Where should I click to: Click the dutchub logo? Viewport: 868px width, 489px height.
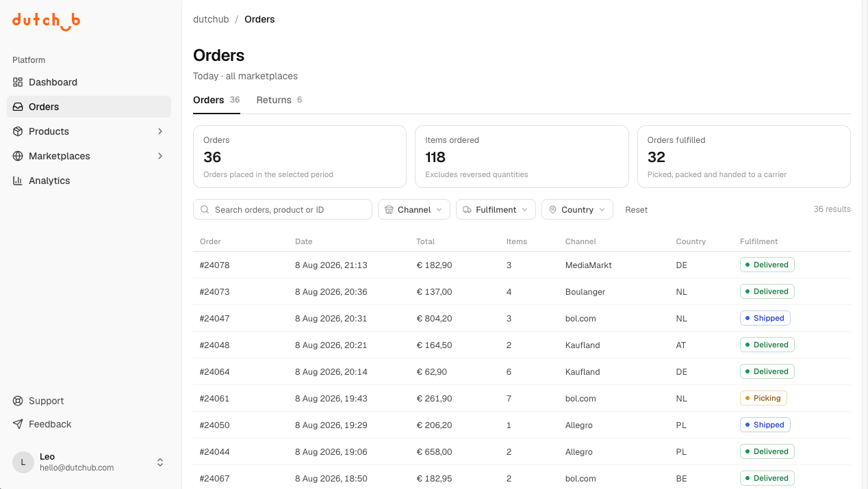46,21
